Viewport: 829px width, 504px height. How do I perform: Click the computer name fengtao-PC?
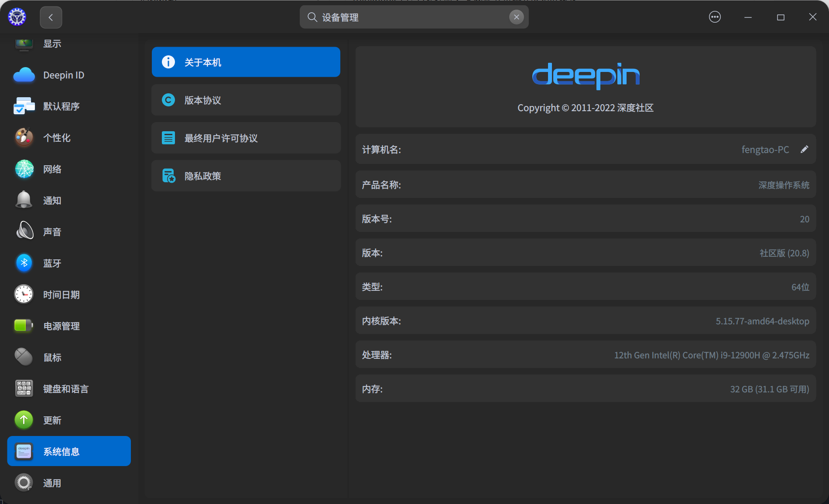[x=765, y=150]
